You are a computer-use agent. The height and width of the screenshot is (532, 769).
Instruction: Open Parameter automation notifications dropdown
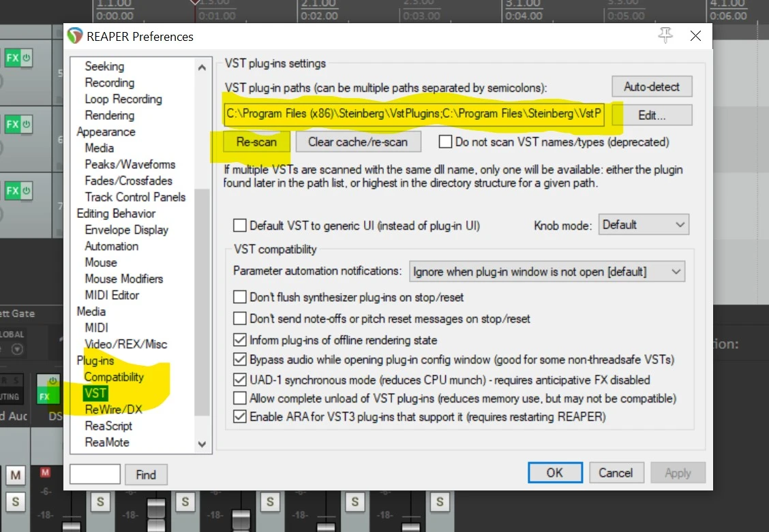tap(547, 271)
